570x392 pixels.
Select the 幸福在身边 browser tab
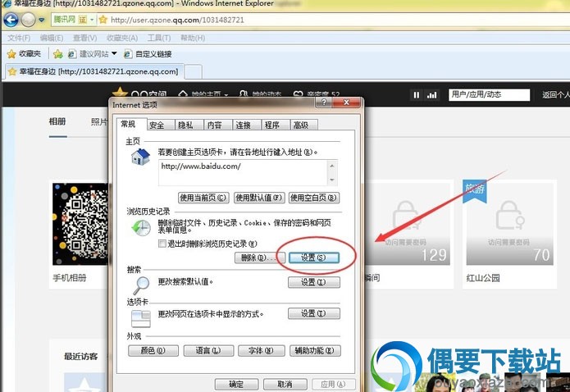point(94,71)
